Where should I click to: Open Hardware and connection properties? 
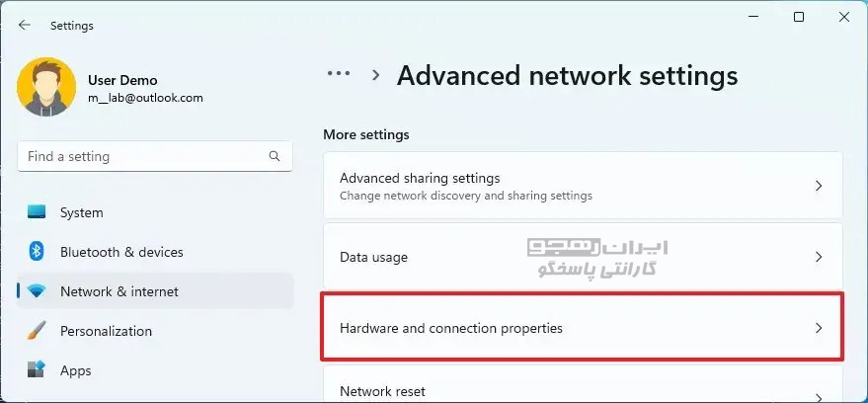[x=451, y=328]
